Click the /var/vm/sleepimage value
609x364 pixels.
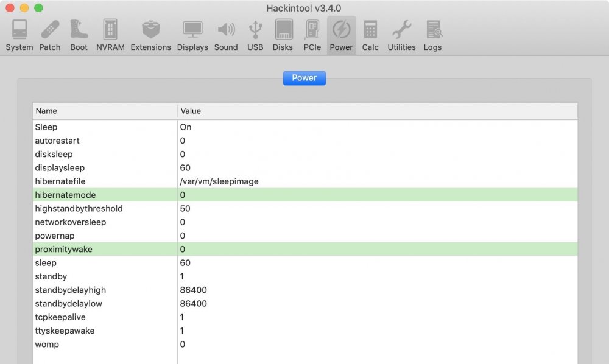pyautogui.click(x=219, y=181)
